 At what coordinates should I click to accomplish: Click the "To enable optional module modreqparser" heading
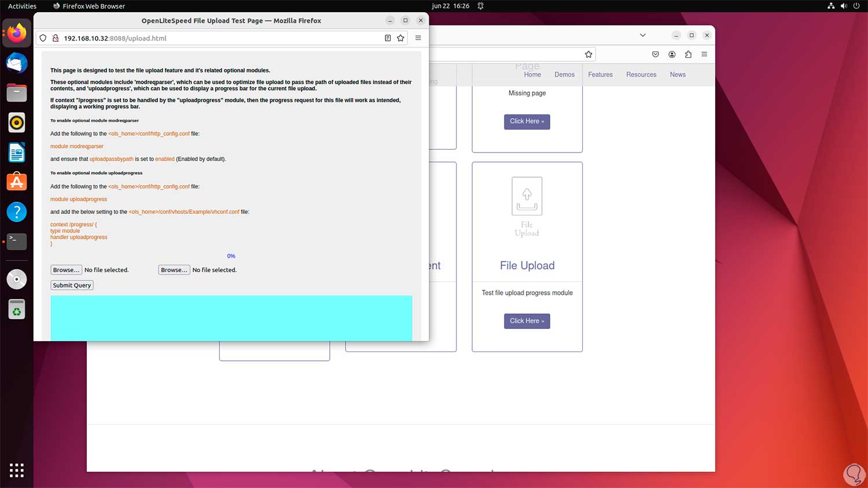(94, 121)
